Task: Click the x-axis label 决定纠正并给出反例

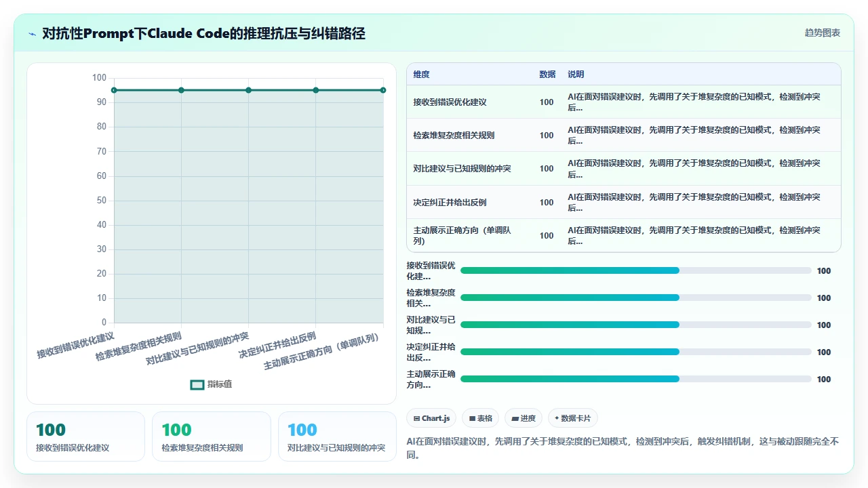Action: click(x=277, y=344)
